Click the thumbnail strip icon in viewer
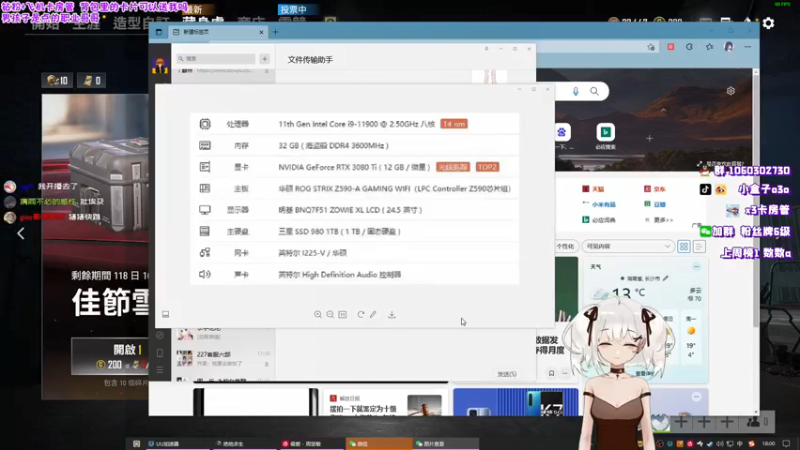The image size is (800, 450). [x=165, y=314]
